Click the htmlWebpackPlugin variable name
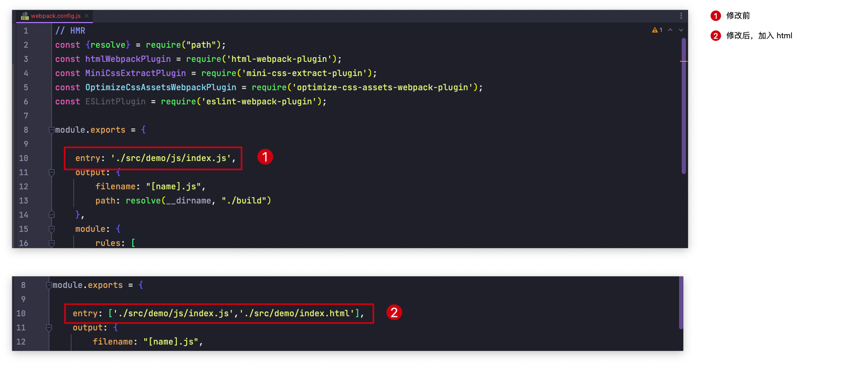Image resolution: width=868 pixels, height=365 pixels. click(x=128, y=59)
